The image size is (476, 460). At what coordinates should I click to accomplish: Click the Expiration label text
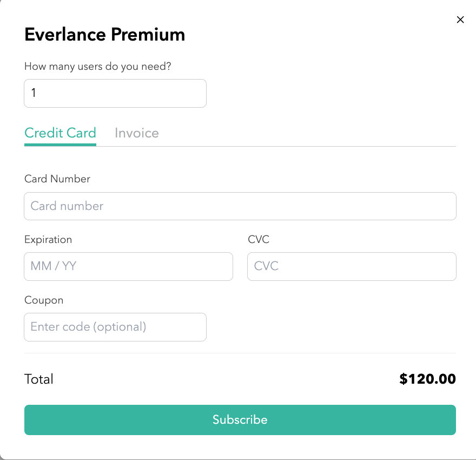(48, 240)
